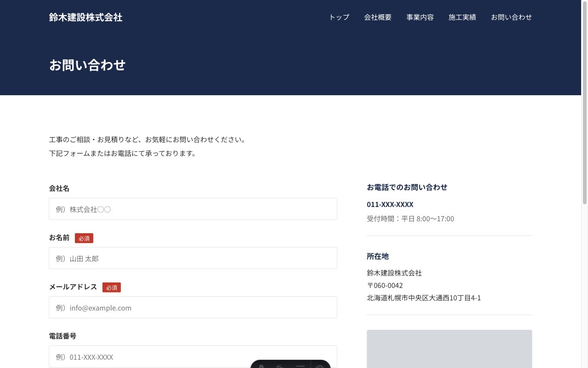Open settings via the gear icon
The image size is (588, 368).
320,366
